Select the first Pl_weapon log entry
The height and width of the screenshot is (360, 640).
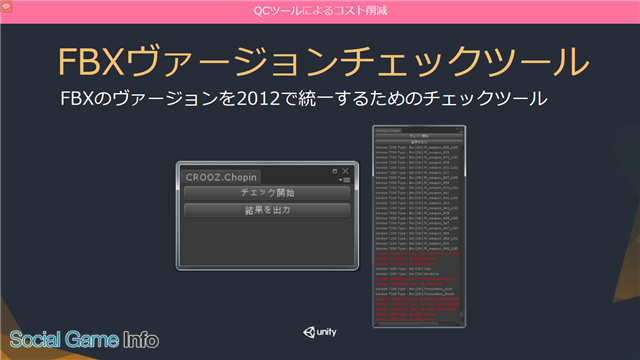click(x=416, y=147)
